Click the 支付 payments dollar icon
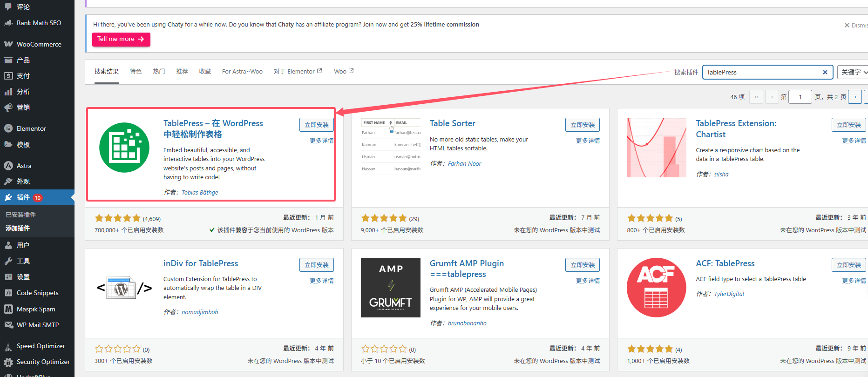 8,76
